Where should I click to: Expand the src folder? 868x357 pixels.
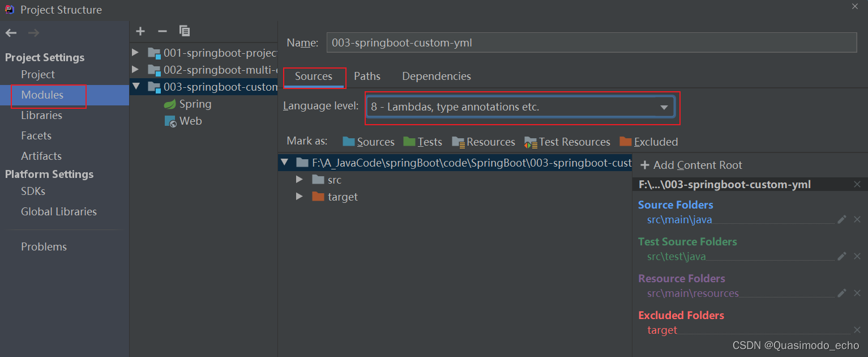click(300, 180)
